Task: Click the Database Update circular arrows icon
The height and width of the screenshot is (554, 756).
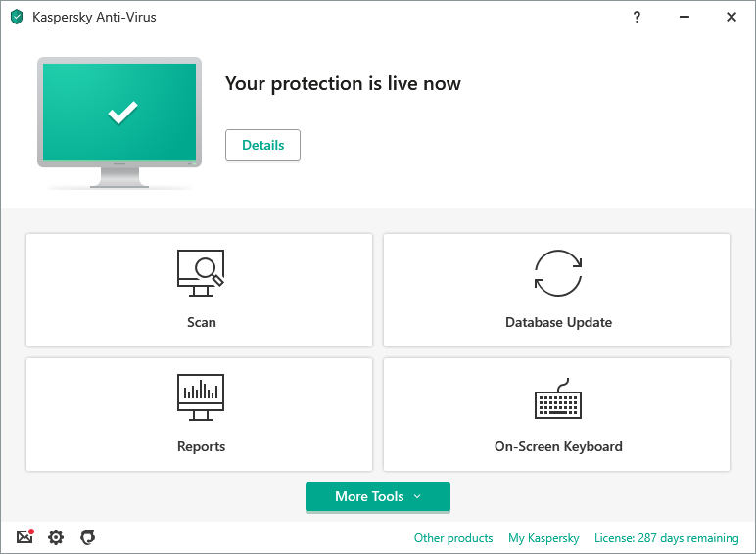Action: point(558,273)
